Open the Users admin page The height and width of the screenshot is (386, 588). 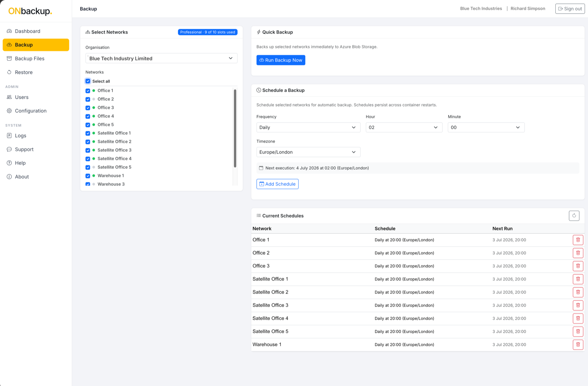(x=36, y=97)
